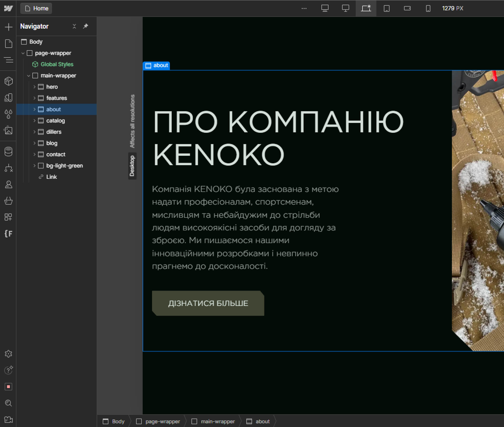Open the Ecommerce basket icon
Viewport: 504px width, 427px height.
pos(8,201)
